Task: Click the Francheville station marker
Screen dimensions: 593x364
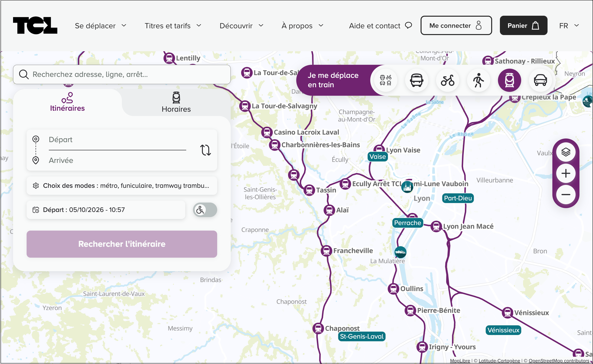Action: [x=326, y=251]
